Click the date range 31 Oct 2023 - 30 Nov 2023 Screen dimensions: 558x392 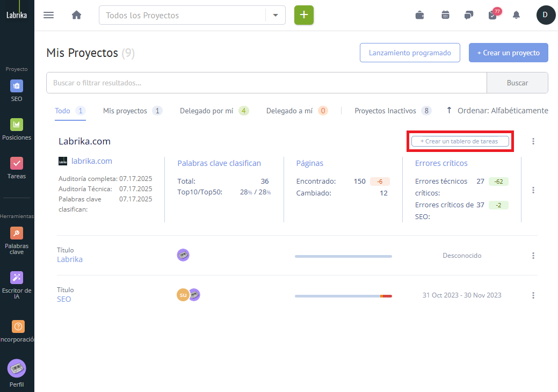click(462, 295)
